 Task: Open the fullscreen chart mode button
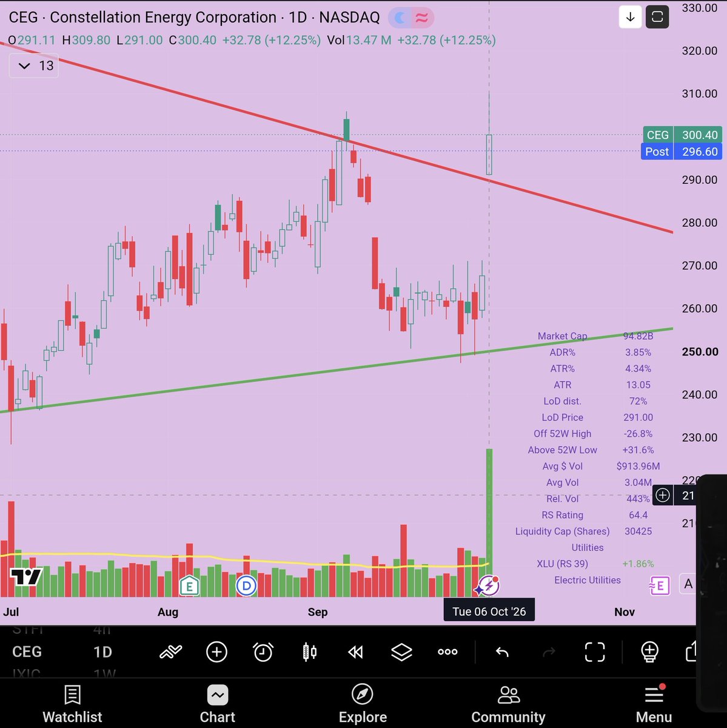[657, 17]
